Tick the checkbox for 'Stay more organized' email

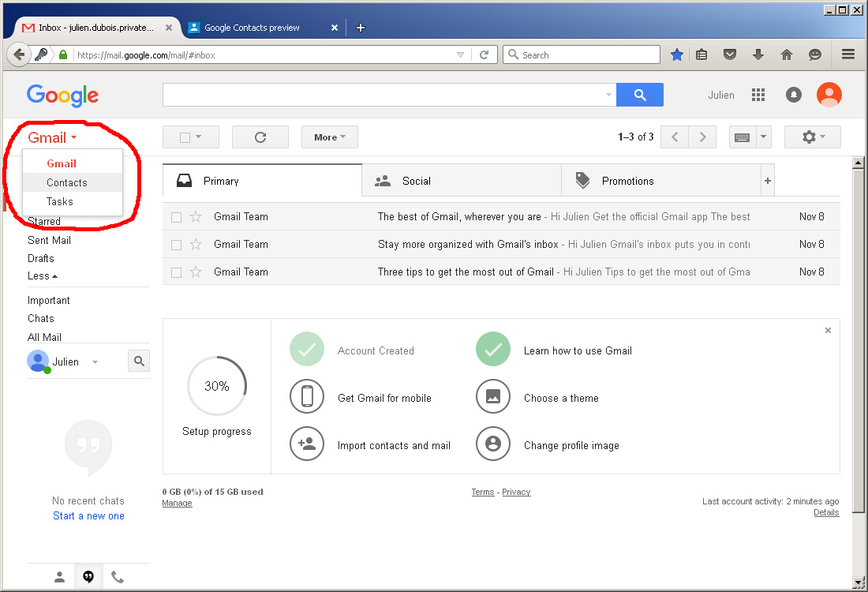coord(176,245)
